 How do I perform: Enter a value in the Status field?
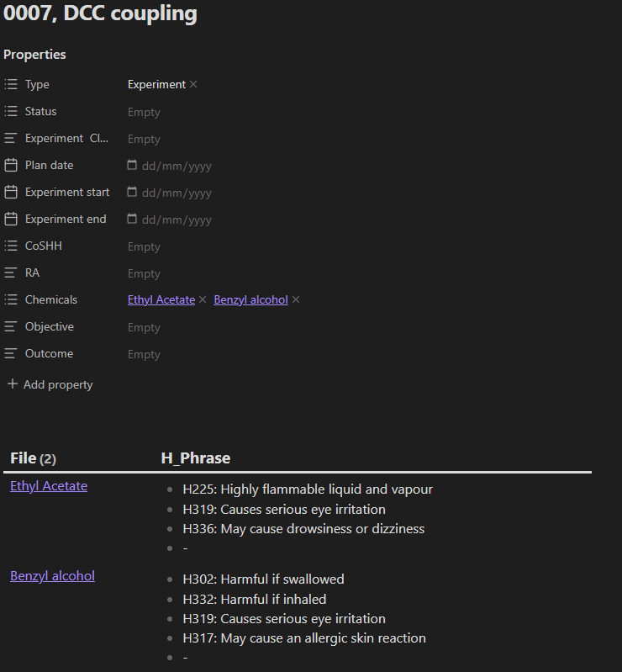pyautogui.click(x=144, y=112)
